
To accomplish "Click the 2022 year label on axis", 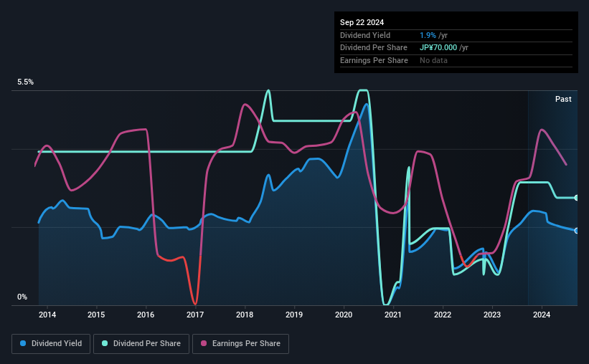I will point(443,315).
